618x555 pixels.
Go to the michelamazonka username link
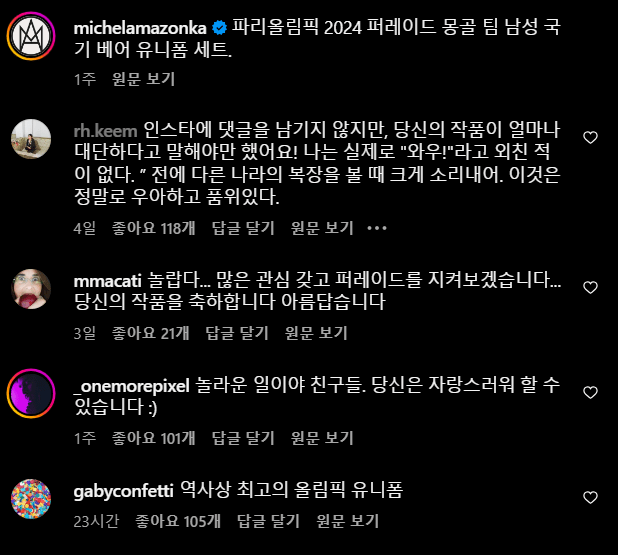(x=140, y=28)
